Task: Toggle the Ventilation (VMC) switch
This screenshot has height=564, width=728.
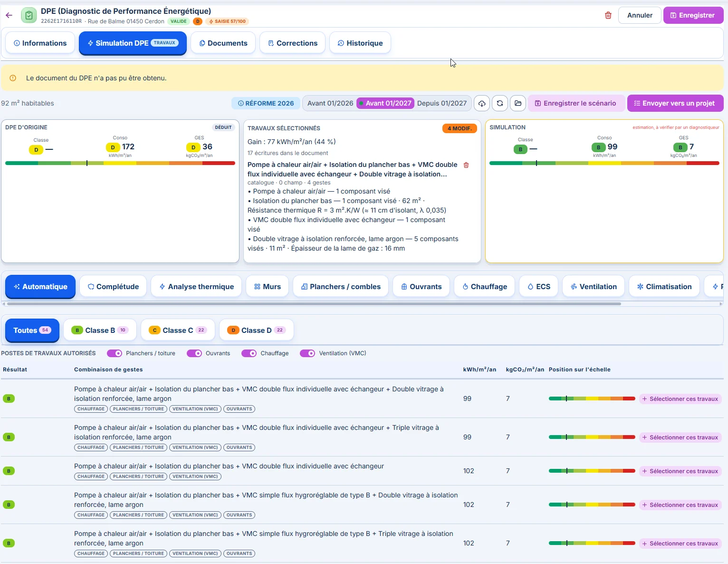Action: [307, 353]
